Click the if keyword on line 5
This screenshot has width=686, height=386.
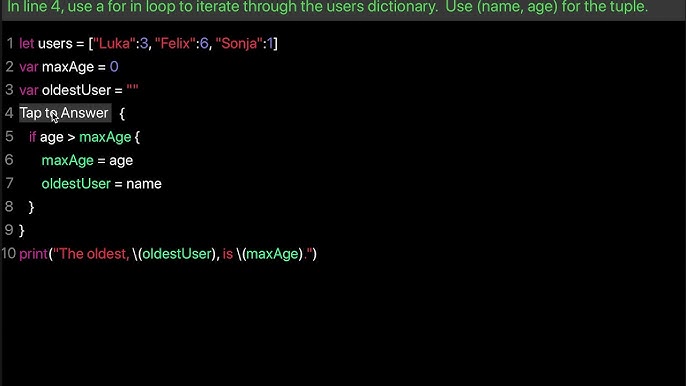tap(32, 137)
